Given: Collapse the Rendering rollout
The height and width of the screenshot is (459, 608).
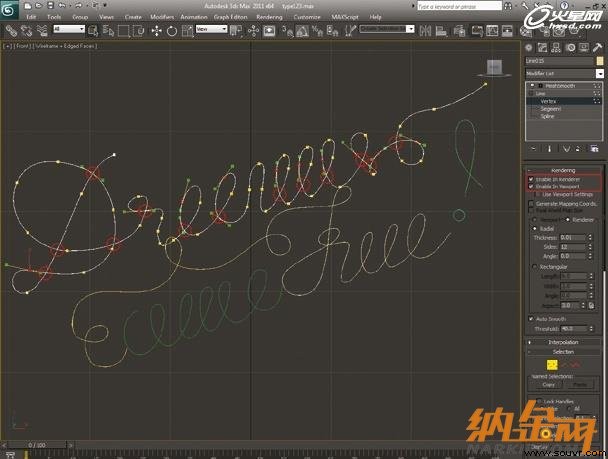Looking at the screenshot, I should pyautogui.click(x=563, y=170).
